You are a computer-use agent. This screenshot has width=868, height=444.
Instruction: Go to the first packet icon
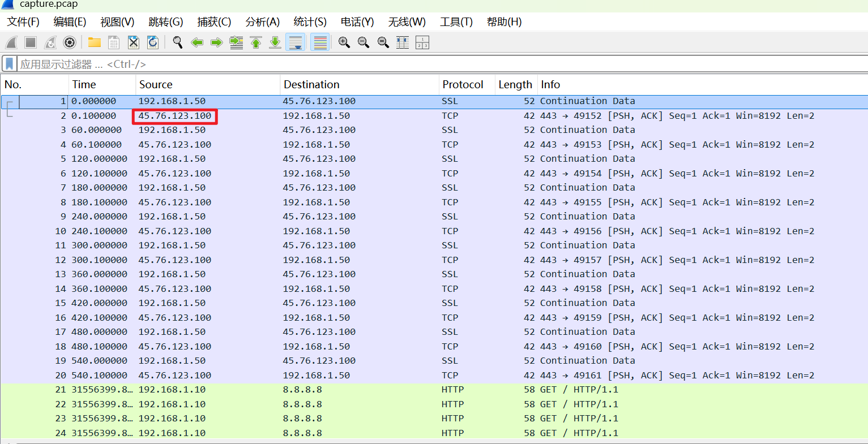pos(256,42)
